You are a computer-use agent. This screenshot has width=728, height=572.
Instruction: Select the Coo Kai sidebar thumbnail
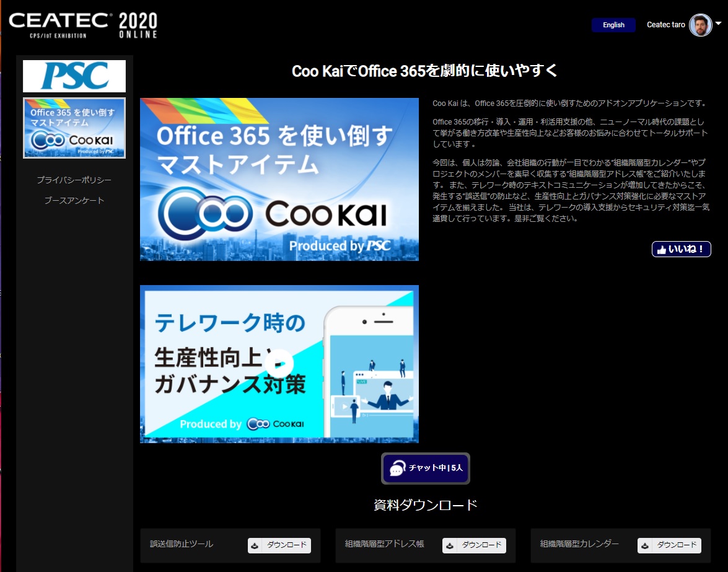pos(74,128)
